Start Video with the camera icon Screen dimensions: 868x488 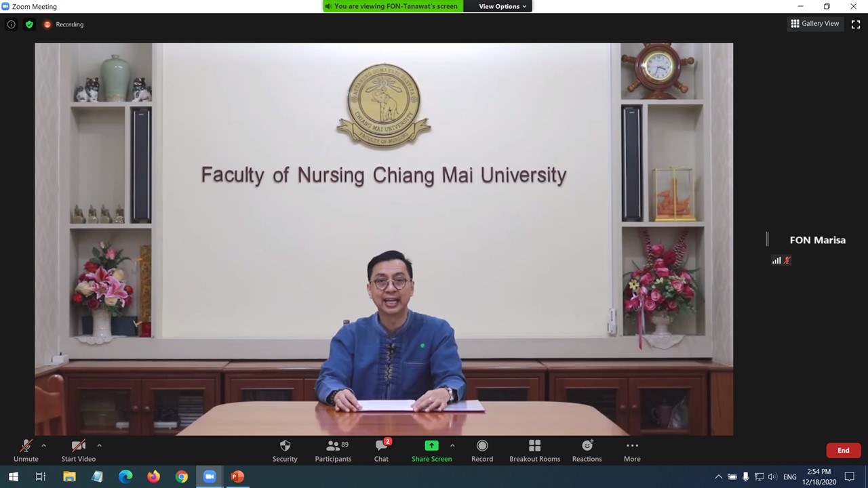click(79, 451)
